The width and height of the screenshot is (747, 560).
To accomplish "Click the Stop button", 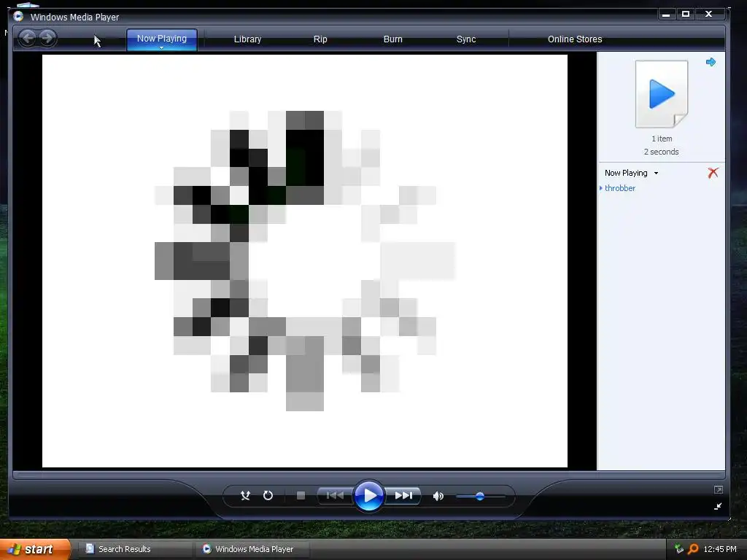I will [x=301, y=496].
